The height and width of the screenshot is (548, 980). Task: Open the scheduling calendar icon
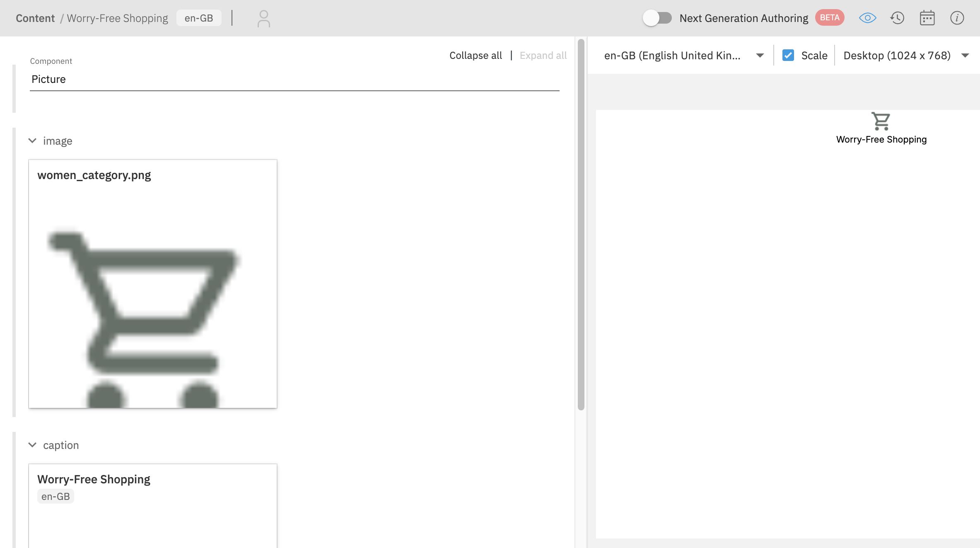click(x=927, y=18)
